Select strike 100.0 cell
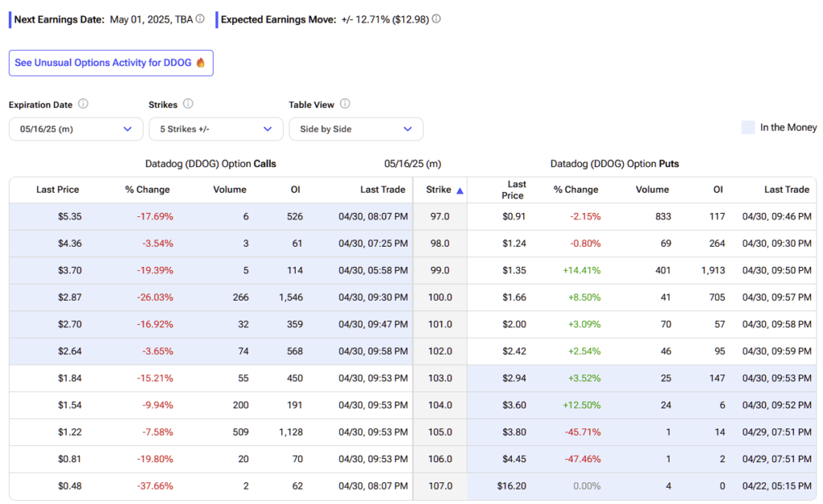 click(x=440, y=297)
